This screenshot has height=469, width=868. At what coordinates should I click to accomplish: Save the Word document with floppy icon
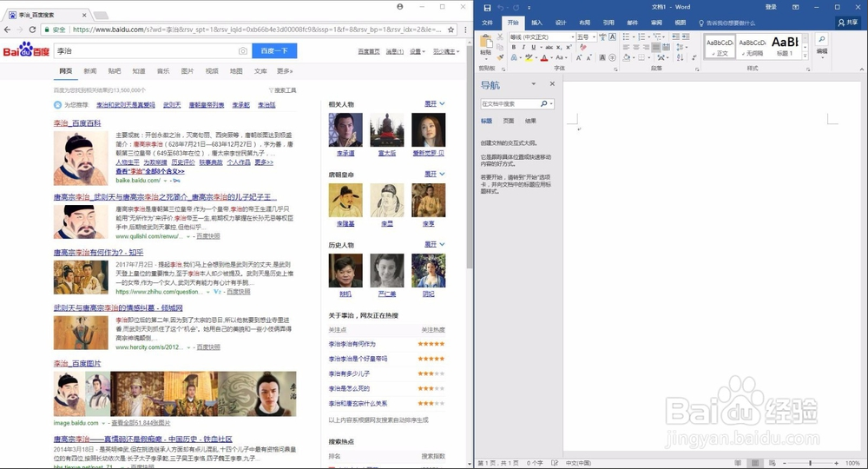[487, 8]
